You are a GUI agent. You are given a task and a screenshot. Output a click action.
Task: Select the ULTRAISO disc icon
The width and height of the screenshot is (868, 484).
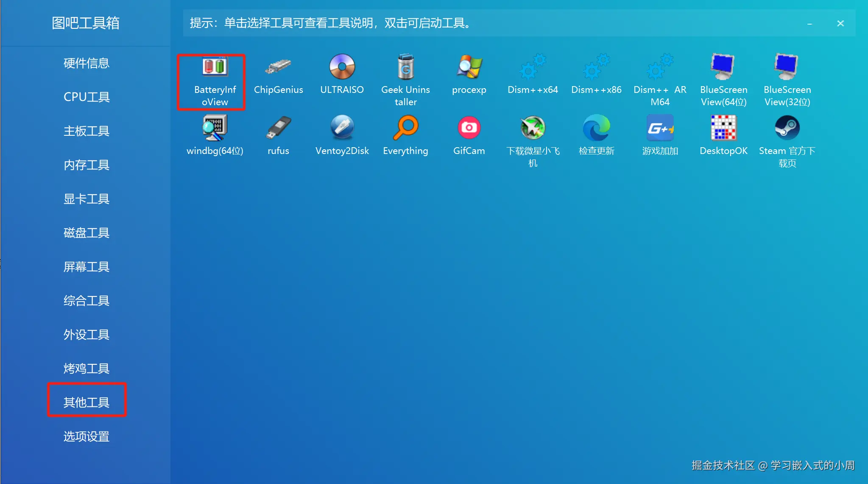tap(342, 67)
